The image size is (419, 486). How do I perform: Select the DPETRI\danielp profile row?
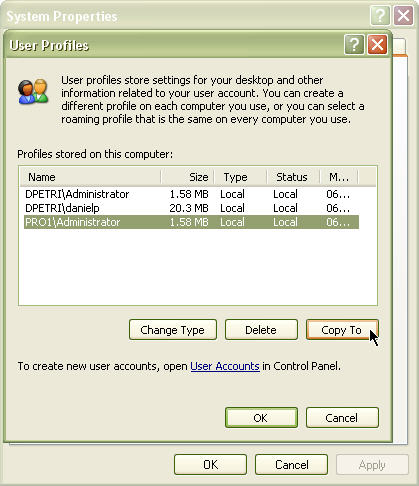(x=191, y=208)
